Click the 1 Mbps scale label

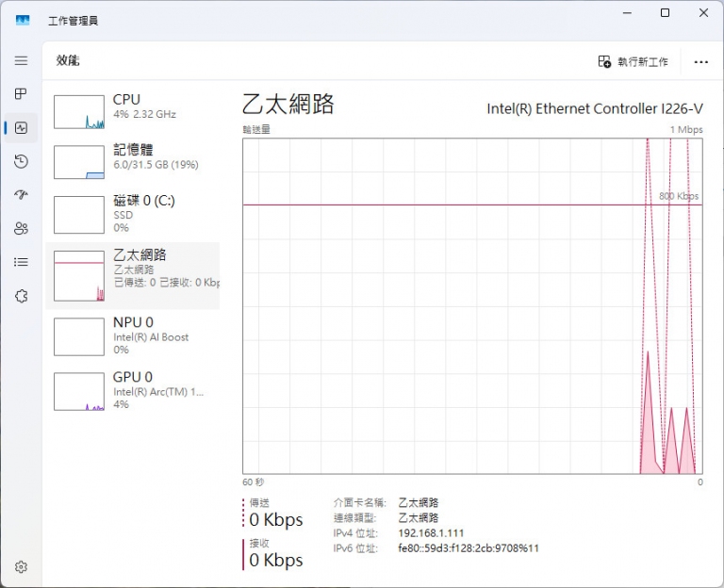click(686, 130)
